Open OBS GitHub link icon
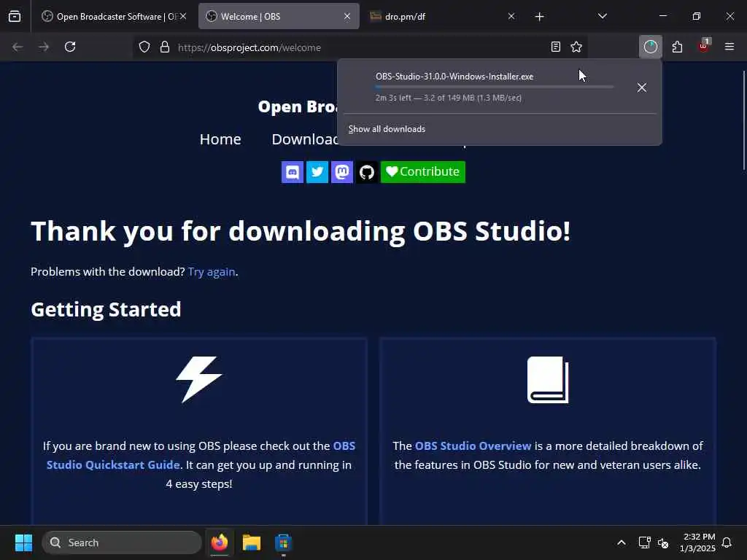The width and height of the screenshot is (747, 560). [x=367, y=172]
